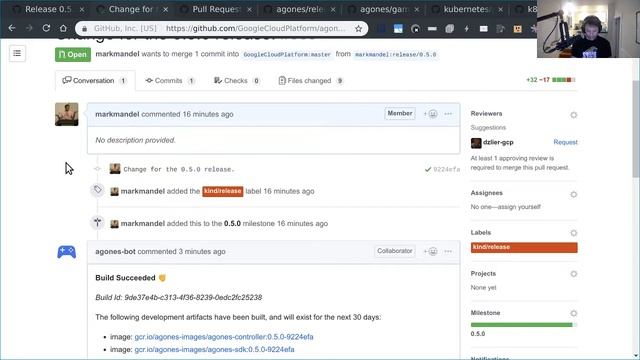The width and height of the screenshot is (640, 360).
Task: Close the Release 0.5 browser tab
Action: [82, 9]
